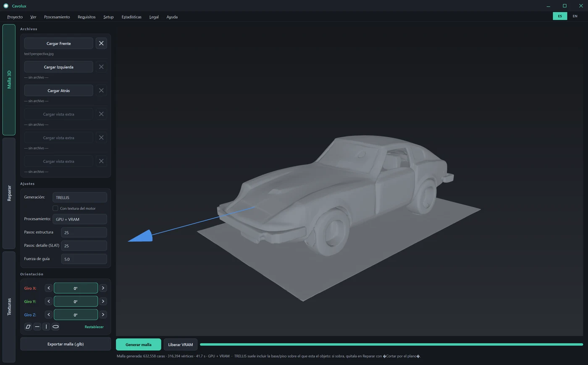Switch interface language to ES
Image resolution: width=588 pixels, height=365 pixels.
[x=560, y=16]
